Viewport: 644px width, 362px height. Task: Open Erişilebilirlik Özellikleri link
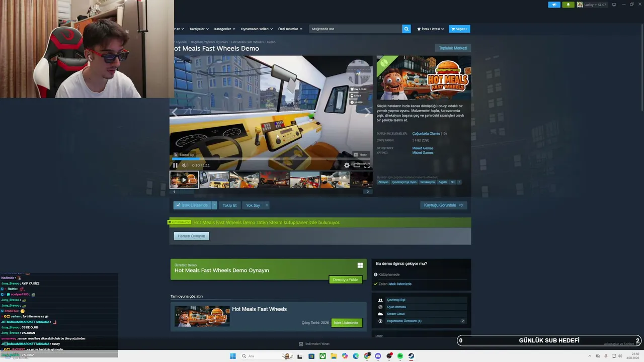tap(404, 321)
